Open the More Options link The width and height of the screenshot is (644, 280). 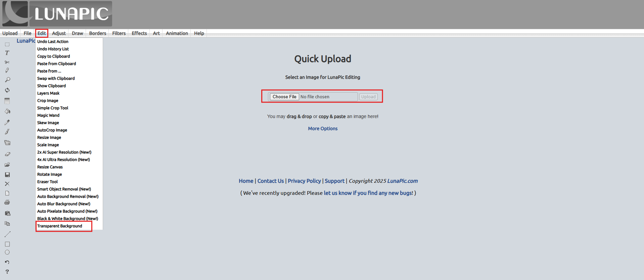pos(323,128)
